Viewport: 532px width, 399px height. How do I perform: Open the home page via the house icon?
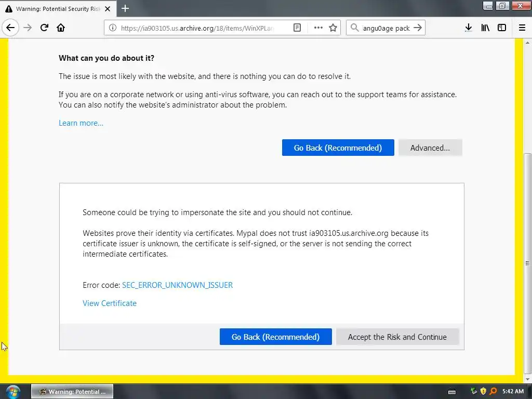(61, 28)
